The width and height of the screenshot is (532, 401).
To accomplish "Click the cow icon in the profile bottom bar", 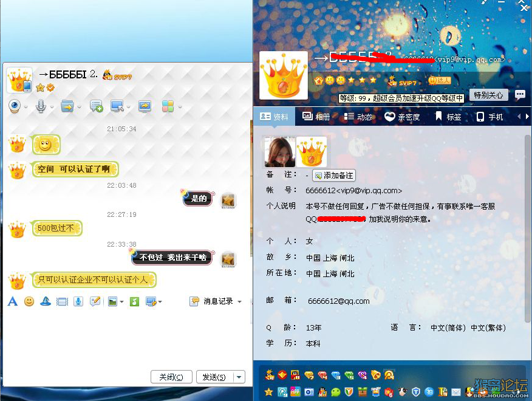I will tap(403, 392).
